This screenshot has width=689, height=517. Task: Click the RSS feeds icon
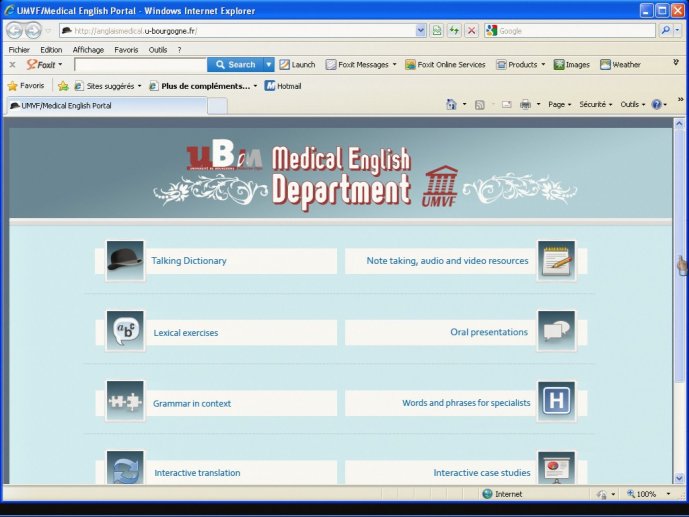(x=480, y=105)
